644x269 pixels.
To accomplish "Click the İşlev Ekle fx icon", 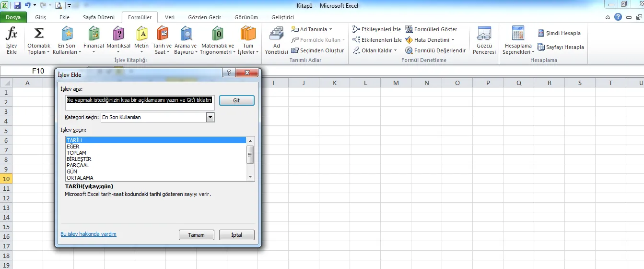I will [x=12, y=35].
